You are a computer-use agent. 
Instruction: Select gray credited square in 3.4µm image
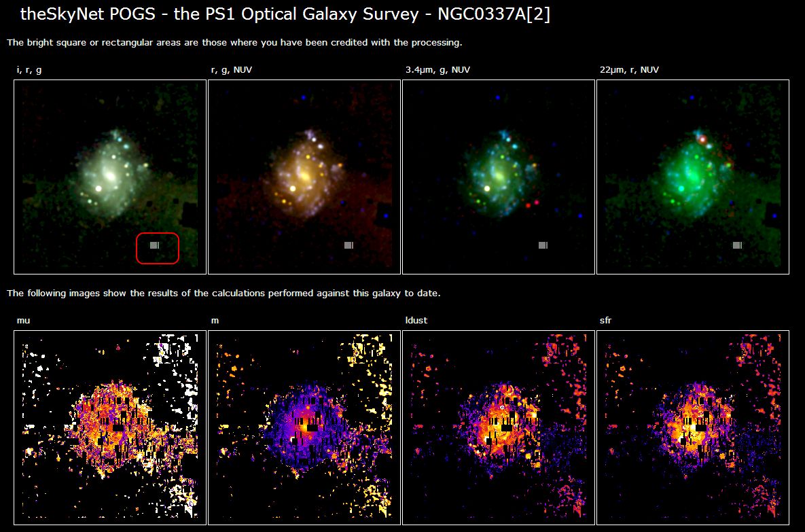(543, 245)
